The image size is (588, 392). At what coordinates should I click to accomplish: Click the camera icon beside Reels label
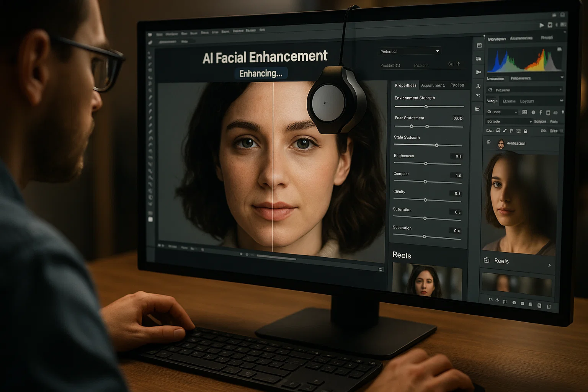pyautogui.click(x=486, y=260)
